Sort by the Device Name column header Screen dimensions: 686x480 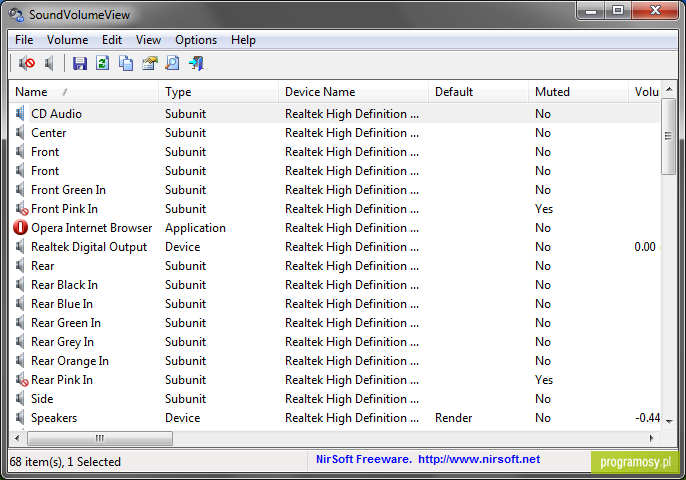pyautogui.click(x=353, y=92)
